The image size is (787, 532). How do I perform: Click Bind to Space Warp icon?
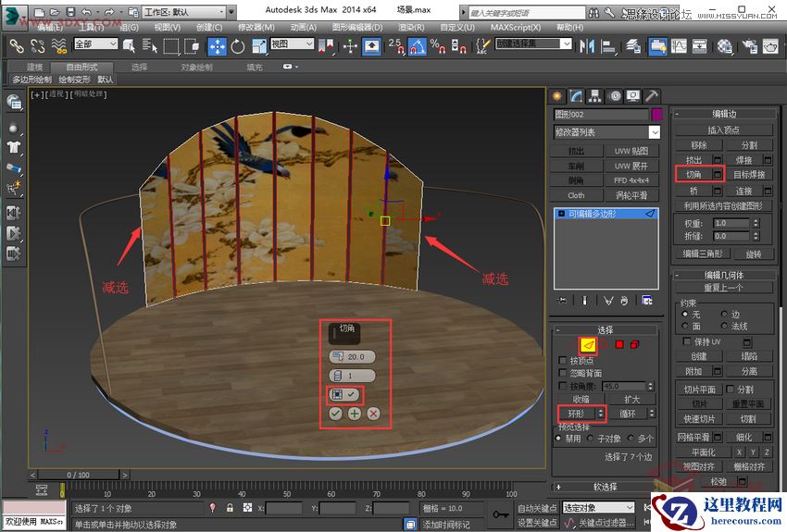click(58, 46)
